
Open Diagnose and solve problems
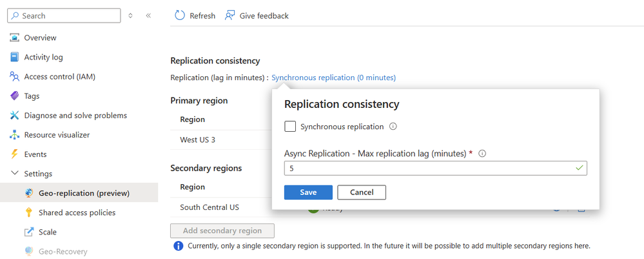pyautogui.click(x=75, y=115)
